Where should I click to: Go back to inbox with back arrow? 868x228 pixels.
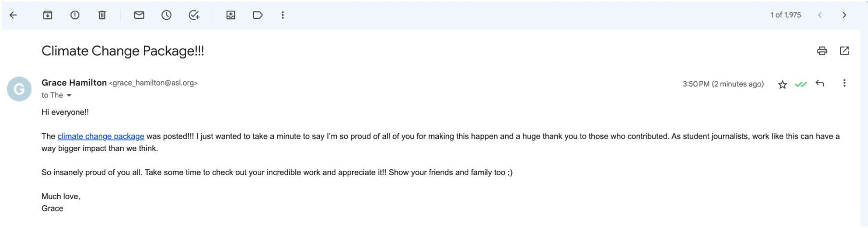[x=13, y=15]
